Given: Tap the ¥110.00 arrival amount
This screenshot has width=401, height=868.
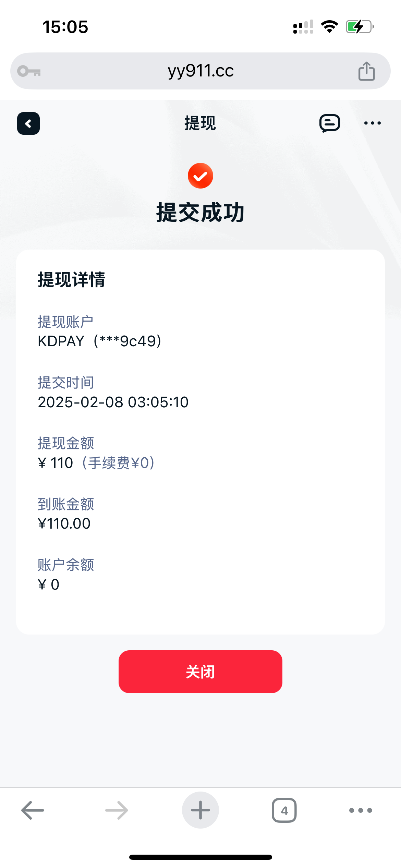Looking at the screenshot, I should click(x=64, y=523).
